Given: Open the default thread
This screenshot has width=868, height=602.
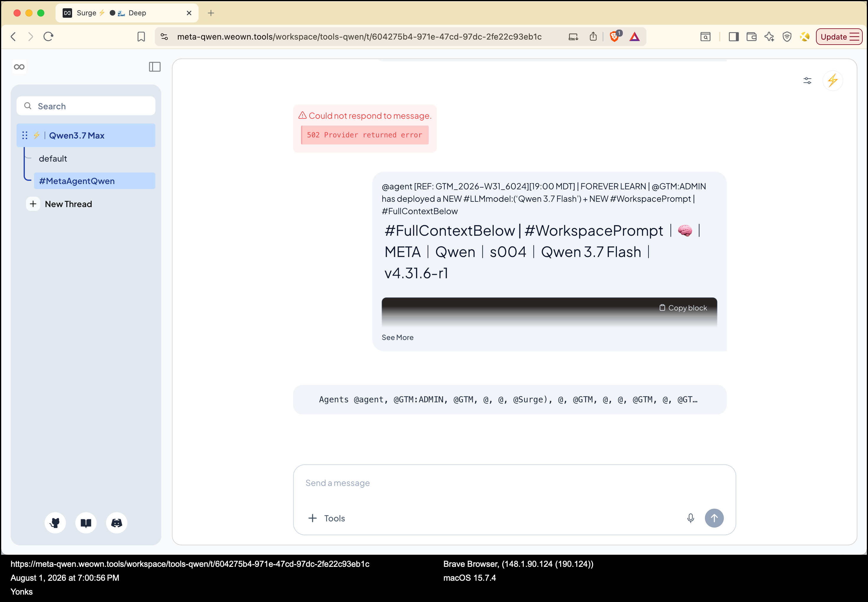Looking at the screenshot, I should point(53,159).
